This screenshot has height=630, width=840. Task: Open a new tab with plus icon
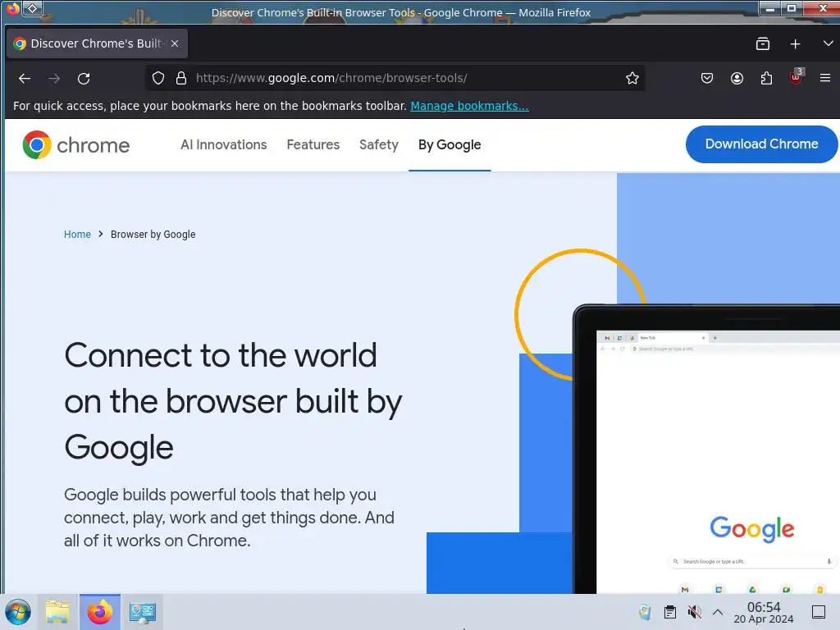pyautogui.click(x=796, y=44)
